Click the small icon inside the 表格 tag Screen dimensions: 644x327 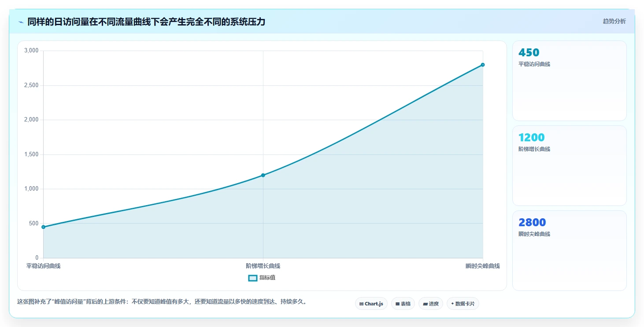click(x=397, y=304)
